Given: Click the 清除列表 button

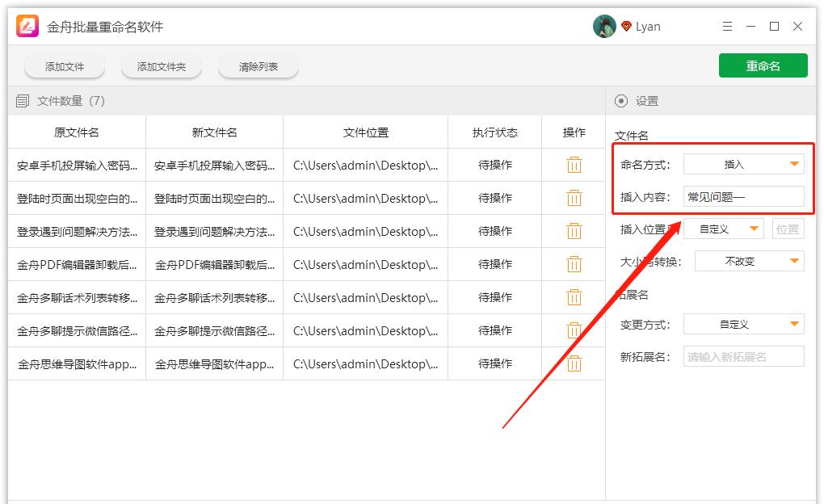Looking at the screenshot, I should [259, 67].
